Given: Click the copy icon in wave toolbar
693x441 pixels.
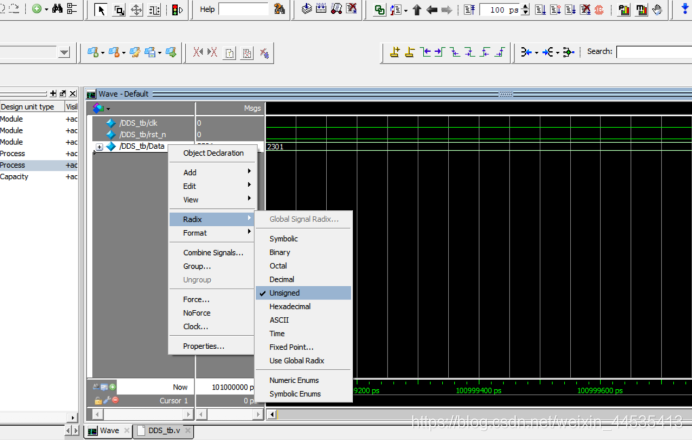Looking at the screenshot, I should [230, 53].
